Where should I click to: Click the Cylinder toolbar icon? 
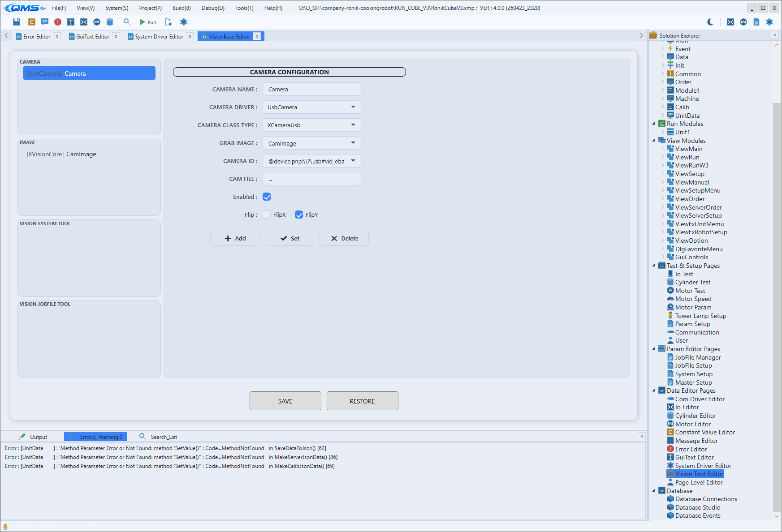coord(110,22)
